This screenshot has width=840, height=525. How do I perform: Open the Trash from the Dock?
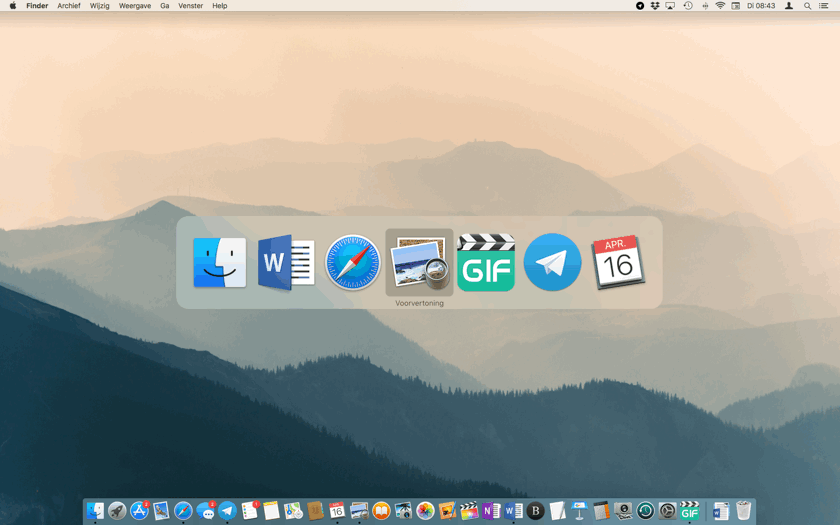pyautogui.click(x=744, y=511)
